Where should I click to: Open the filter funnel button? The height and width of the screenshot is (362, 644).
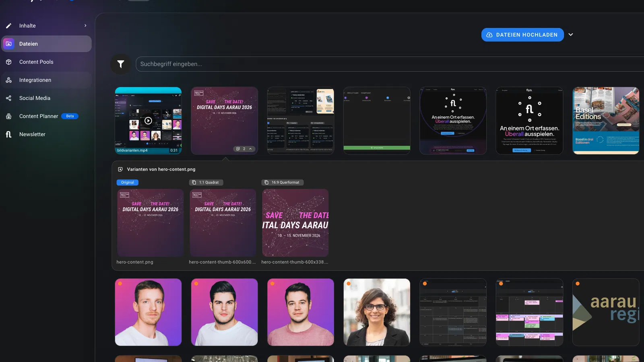click(x=120, y=64)
